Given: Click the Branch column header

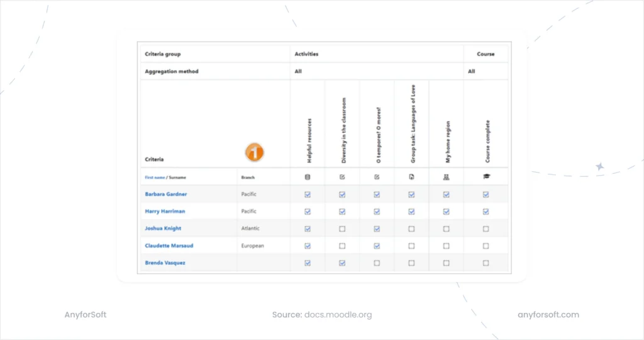Looking at the screenshot, I should (248, 178).
